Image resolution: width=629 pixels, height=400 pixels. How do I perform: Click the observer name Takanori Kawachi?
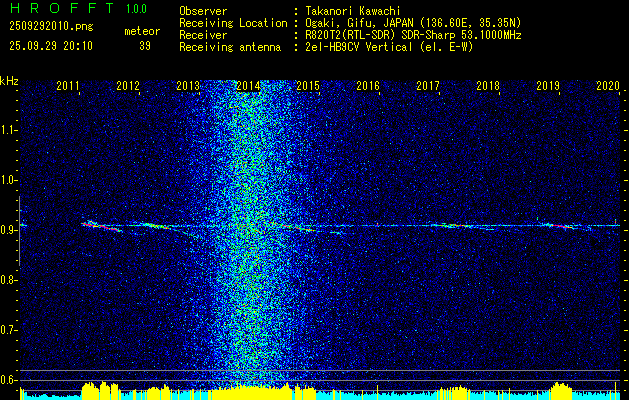pos(353,11)
